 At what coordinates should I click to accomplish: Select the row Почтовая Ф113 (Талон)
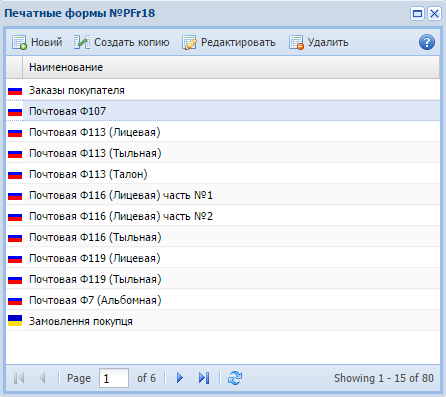tap(223, 174)
